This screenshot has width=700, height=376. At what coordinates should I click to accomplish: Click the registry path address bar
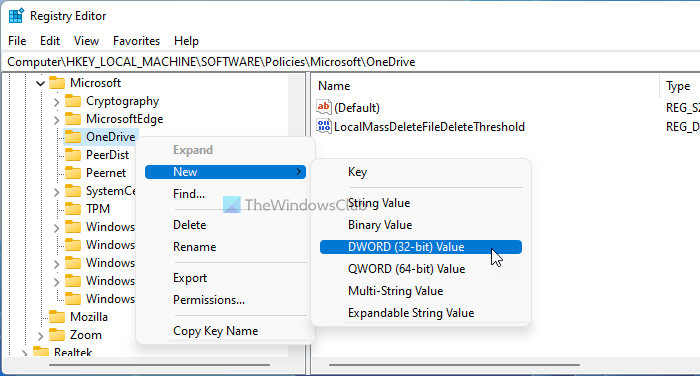pos(350,62)
